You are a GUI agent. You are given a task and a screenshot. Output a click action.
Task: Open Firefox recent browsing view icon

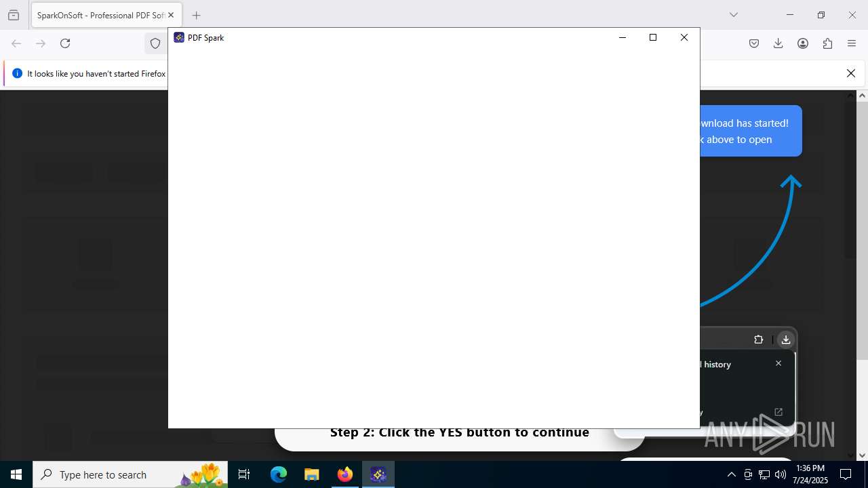click(14, 15)
